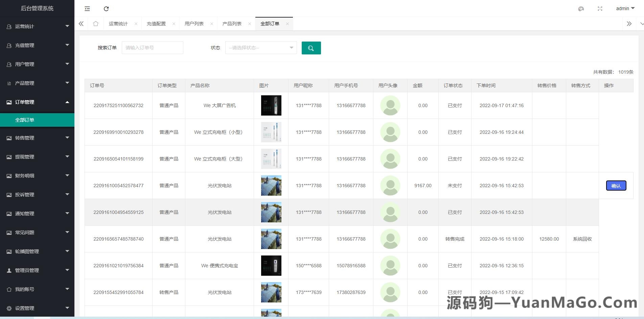Expand the 充值管理 menu
Viewport: 644px width, 319px height.
[x=37, y=45]
